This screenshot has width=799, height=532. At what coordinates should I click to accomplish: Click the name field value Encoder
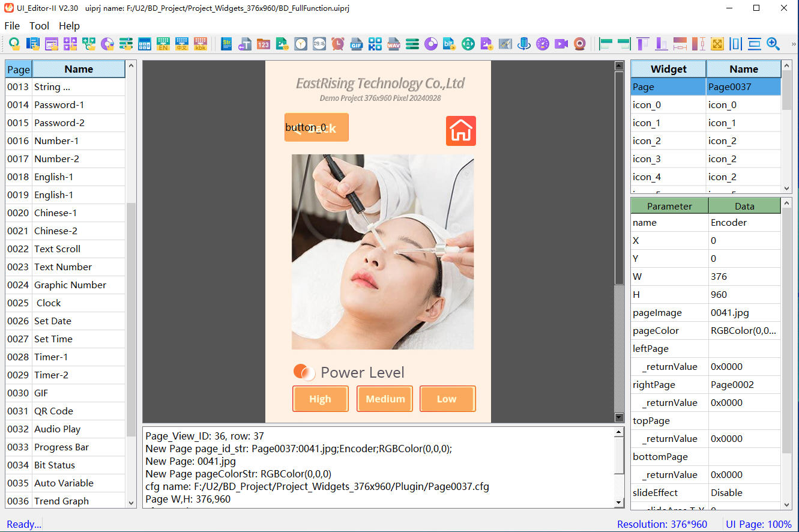click(x=745, y=222)
